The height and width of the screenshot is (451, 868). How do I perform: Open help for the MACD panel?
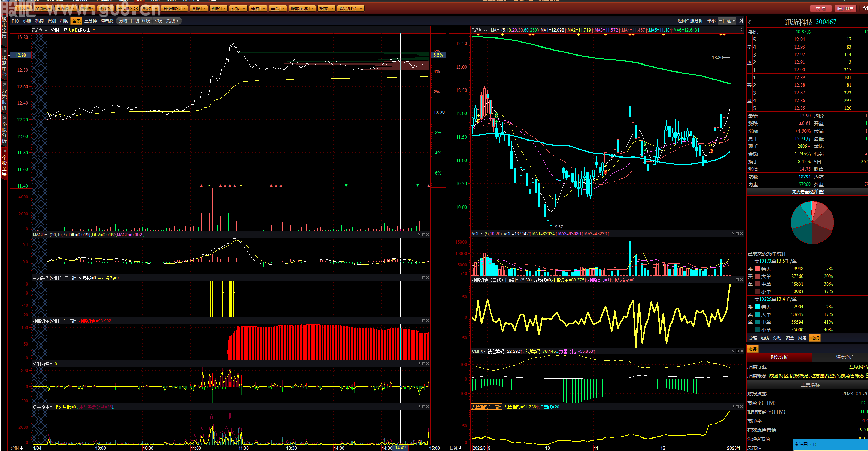point(419,235)
